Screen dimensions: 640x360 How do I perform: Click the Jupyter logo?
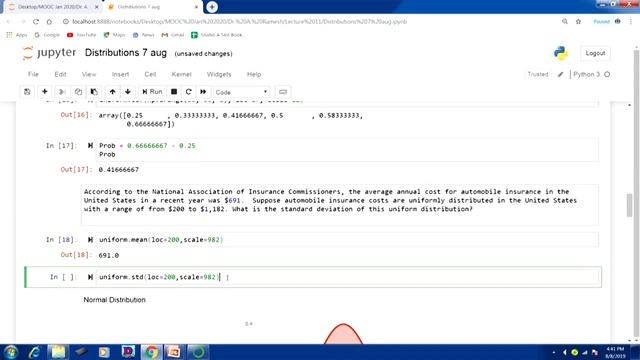click(x=49, y=53)
